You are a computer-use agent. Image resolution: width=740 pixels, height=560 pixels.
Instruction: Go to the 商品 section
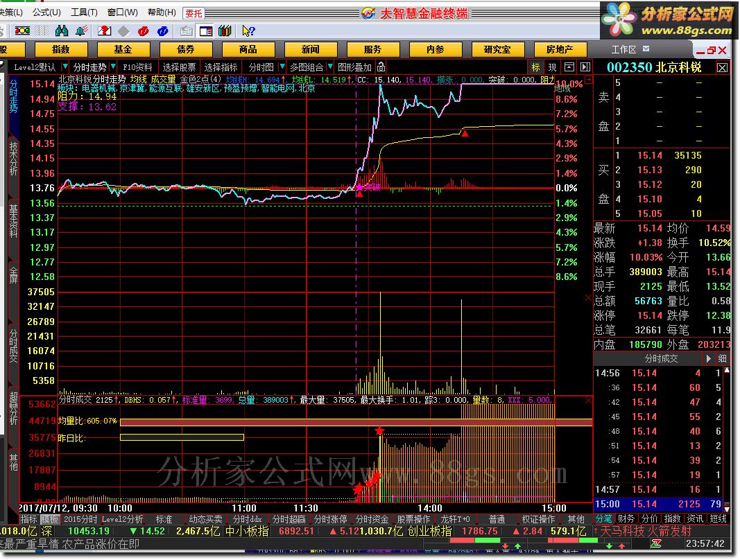[248, 49]
